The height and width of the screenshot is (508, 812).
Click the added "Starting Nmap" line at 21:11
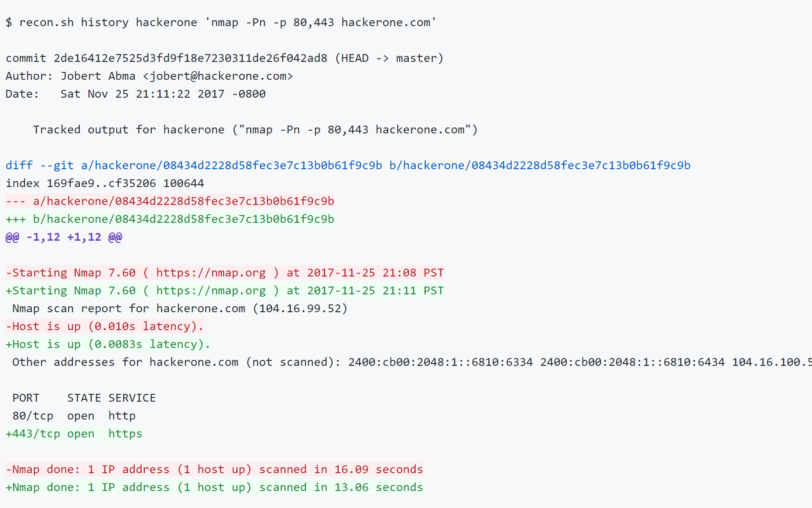[225, 291]
